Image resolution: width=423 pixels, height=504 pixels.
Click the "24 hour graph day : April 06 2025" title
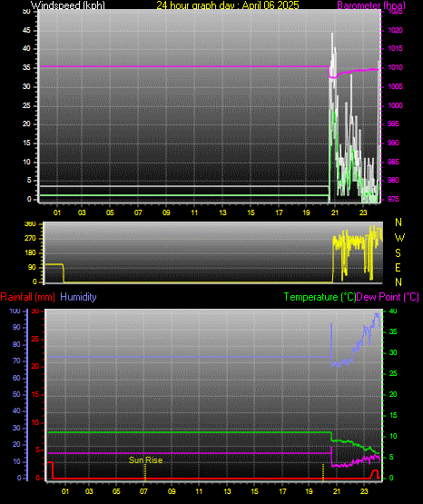228,5
